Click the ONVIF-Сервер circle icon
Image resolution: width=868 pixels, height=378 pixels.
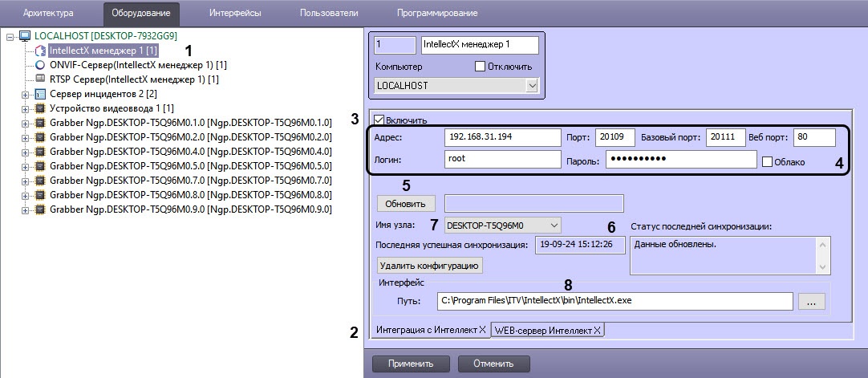tap(40, 65)
